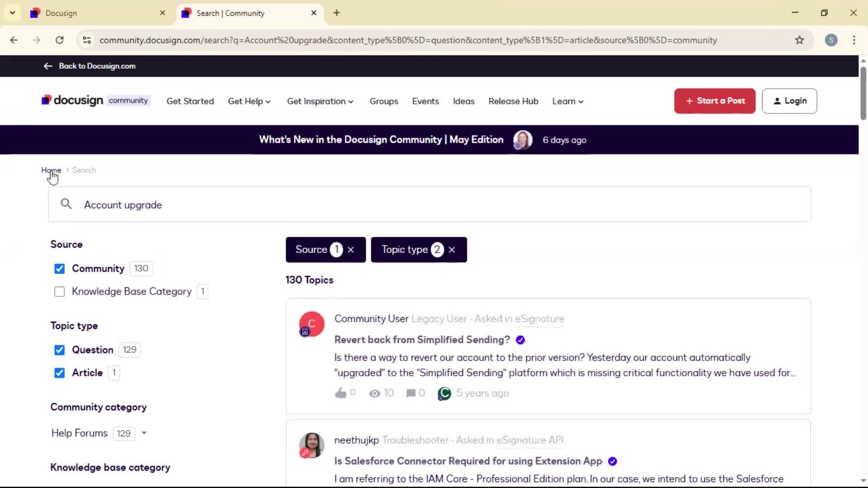Click the green last-replier avatar icon

pos(444,394)
